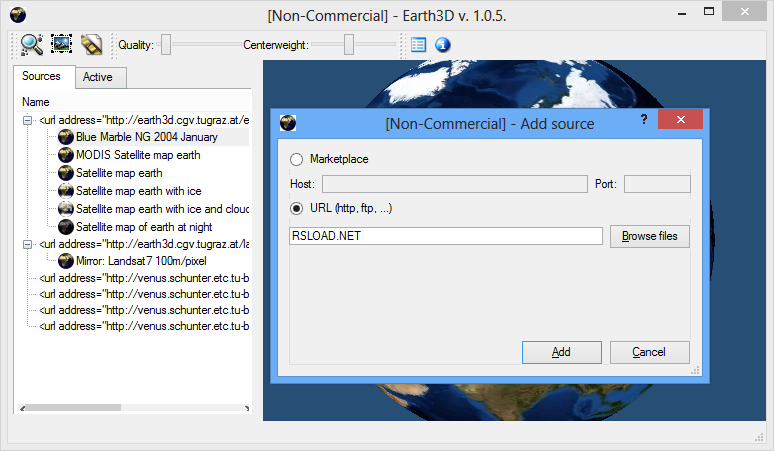Select Mirror: Landsat7 100m/pixel

click(141, 261)
